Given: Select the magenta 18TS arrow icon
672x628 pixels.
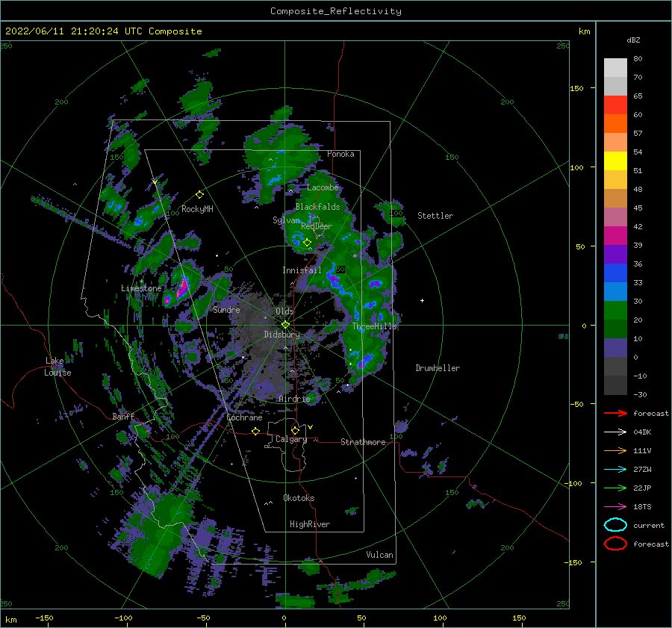Looking at the screenshot, I should click(615, 507).
